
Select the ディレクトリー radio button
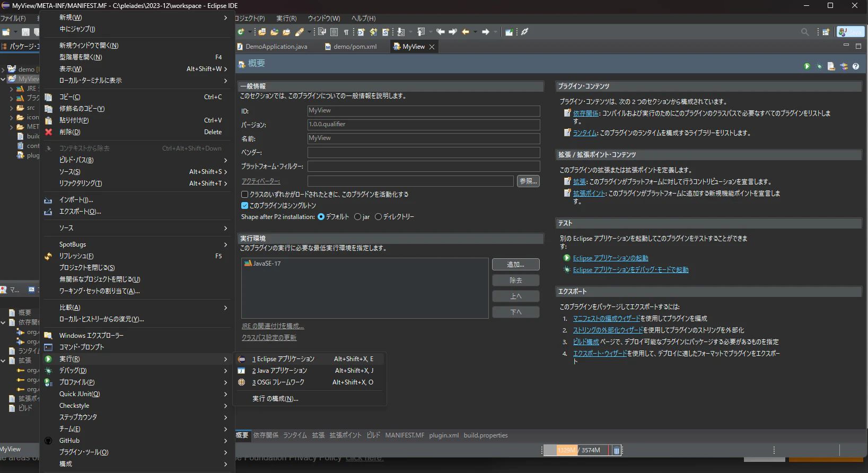coord(378,217)
